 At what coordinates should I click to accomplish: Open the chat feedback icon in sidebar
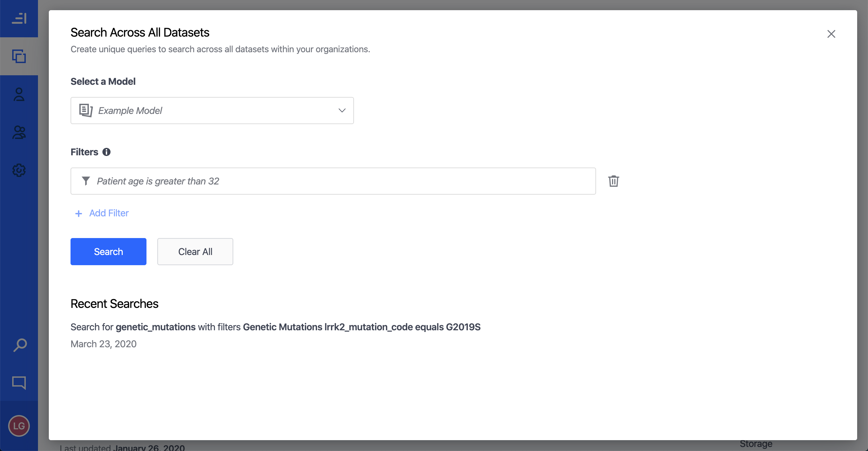pos(19,383)
